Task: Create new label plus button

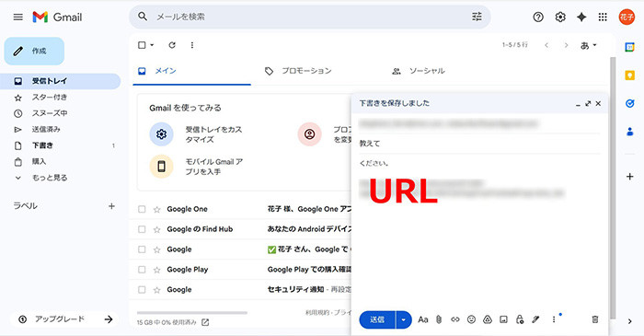Action: tap(111, 206)
